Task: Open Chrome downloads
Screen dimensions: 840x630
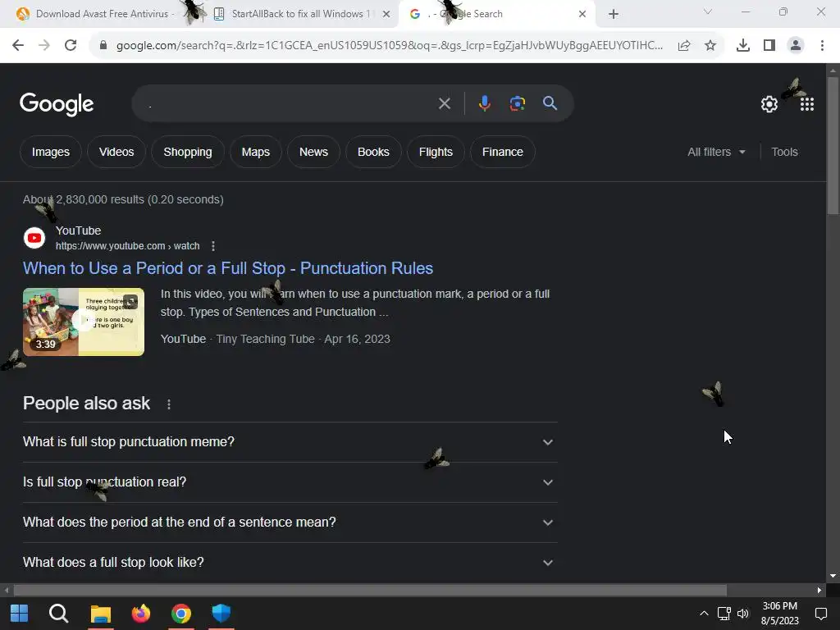Action: pos(743,46)
